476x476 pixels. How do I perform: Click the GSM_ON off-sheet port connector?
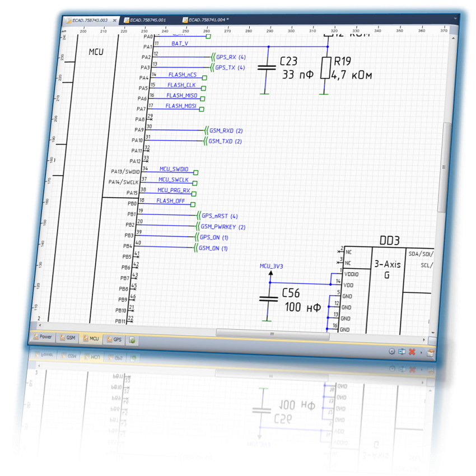pos(195,248)
